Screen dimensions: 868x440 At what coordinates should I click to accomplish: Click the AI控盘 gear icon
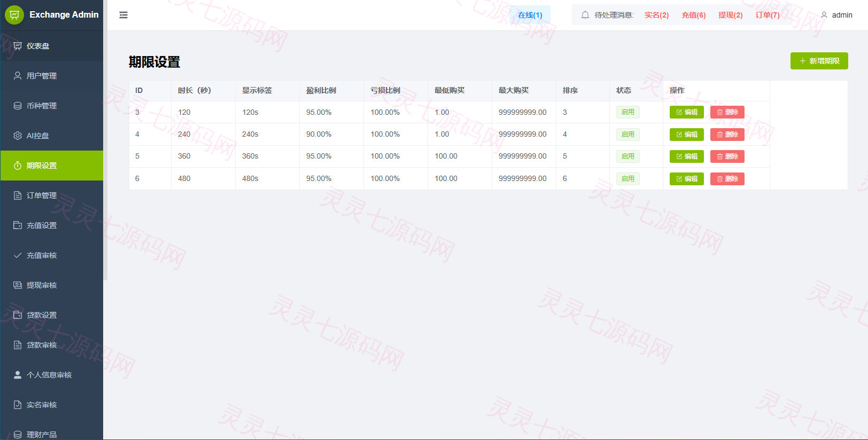(18, 136)
